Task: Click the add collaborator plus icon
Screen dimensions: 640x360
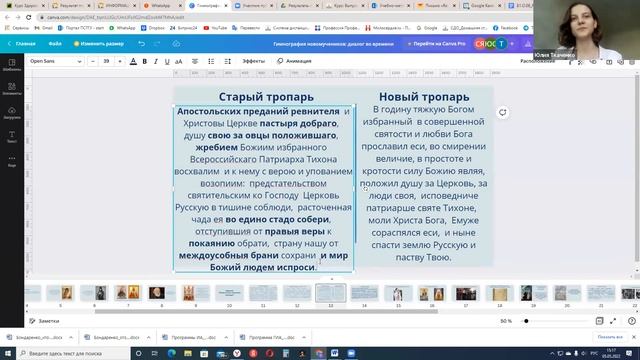Action: coord(512,44)
